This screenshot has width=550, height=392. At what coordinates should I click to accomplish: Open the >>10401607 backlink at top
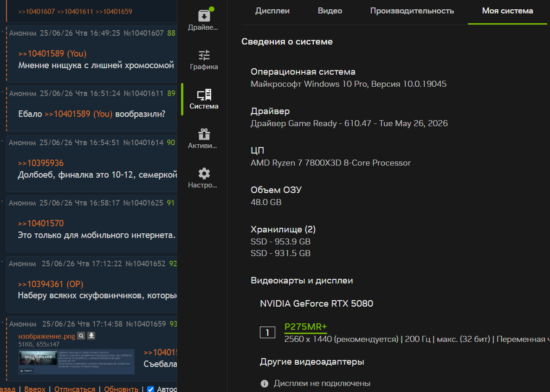click(x=37, y=12)
